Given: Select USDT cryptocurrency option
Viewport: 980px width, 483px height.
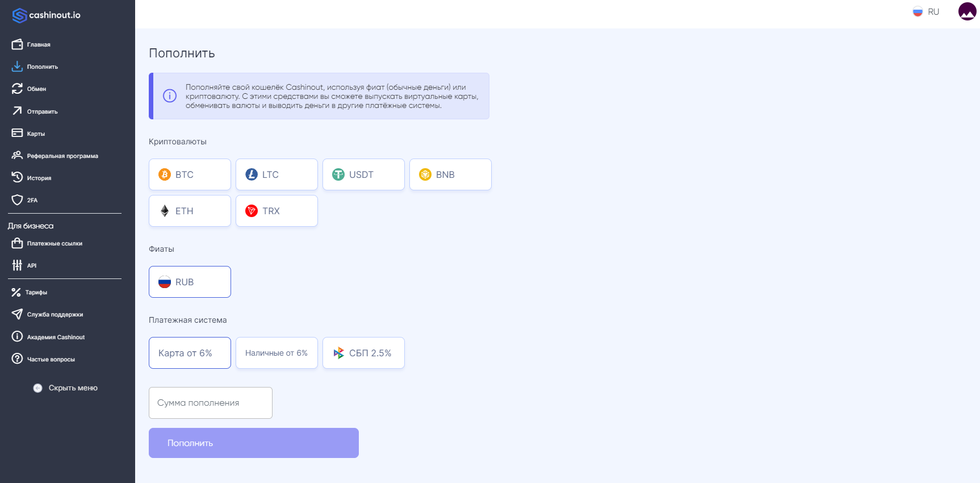Looking at the screenshot, I should (363, 174).
